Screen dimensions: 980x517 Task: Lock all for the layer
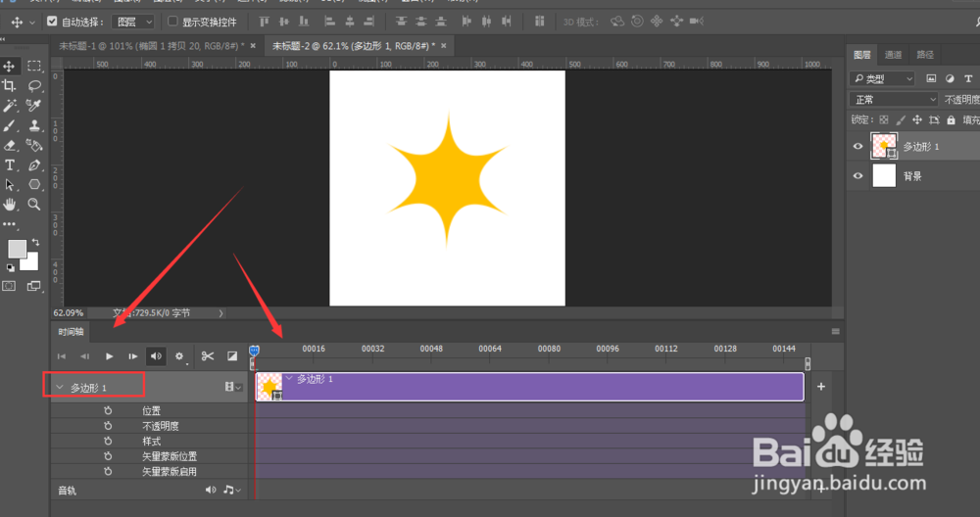click(x=951, y=119)
